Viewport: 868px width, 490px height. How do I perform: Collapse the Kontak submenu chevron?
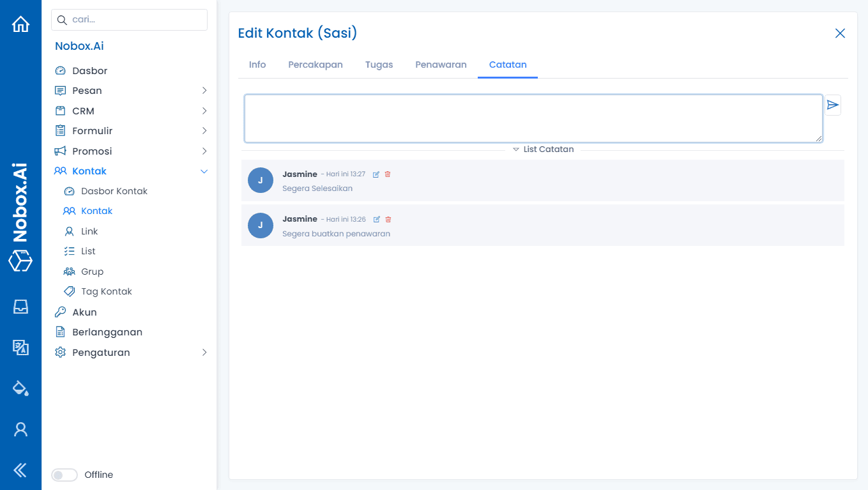[204, 171]
